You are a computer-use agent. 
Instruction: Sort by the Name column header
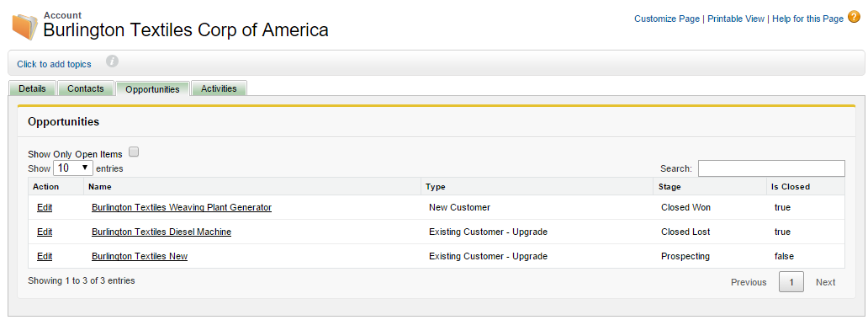click(x=252, y=186)
